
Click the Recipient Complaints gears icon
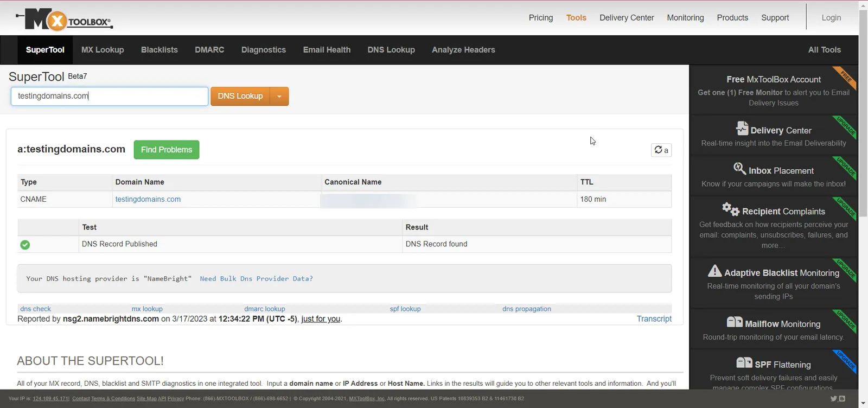coord(730,209)
